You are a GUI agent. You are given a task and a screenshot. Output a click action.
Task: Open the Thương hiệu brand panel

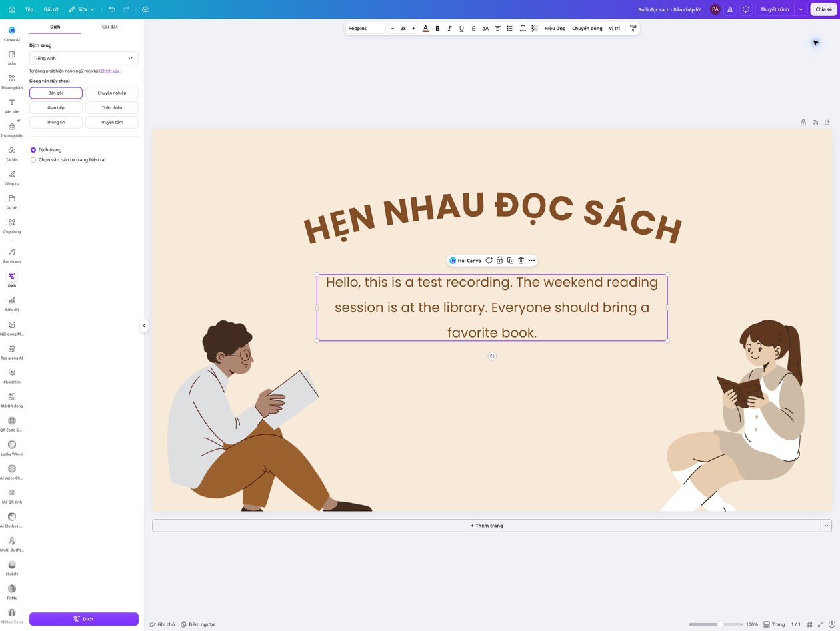12,130
